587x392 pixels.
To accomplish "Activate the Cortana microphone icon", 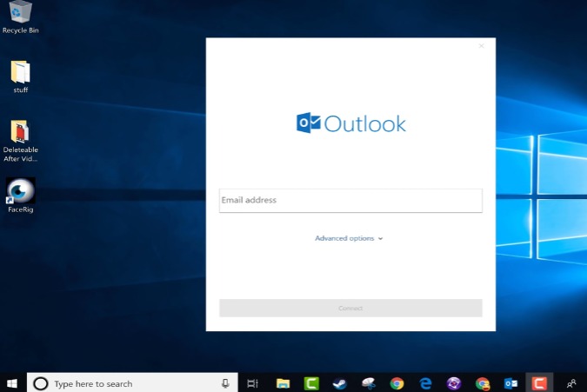I will (x=225, y=383).
